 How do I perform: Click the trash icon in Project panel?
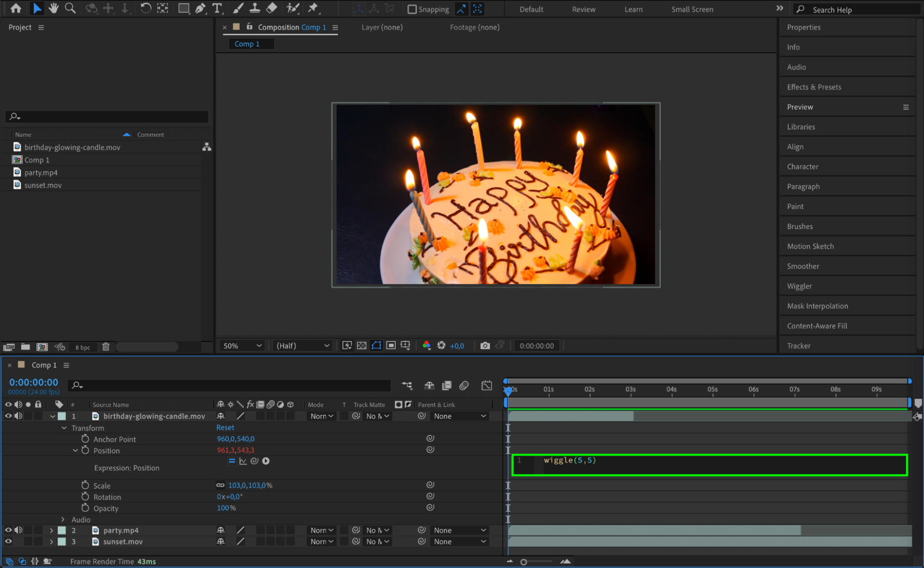(106, 347)
